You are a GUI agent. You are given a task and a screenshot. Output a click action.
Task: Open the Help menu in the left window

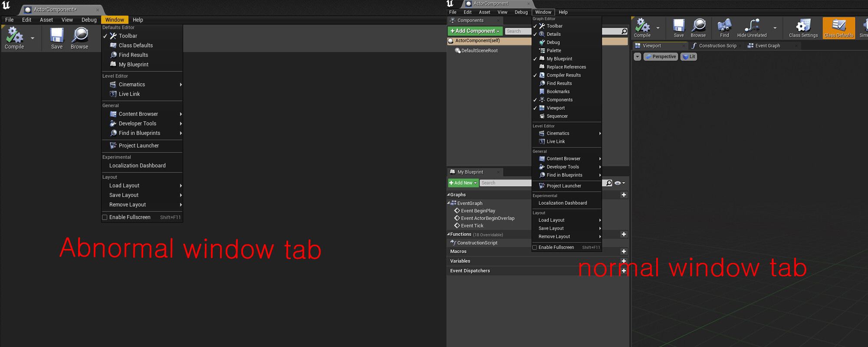pos(138,20)
